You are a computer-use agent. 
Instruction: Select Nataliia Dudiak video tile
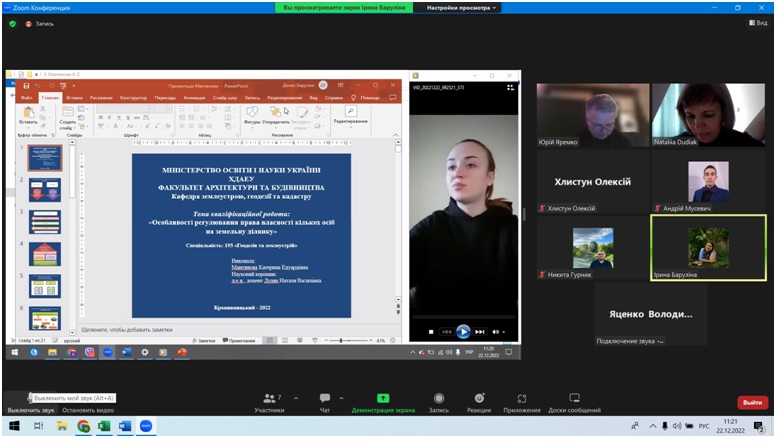708,115
